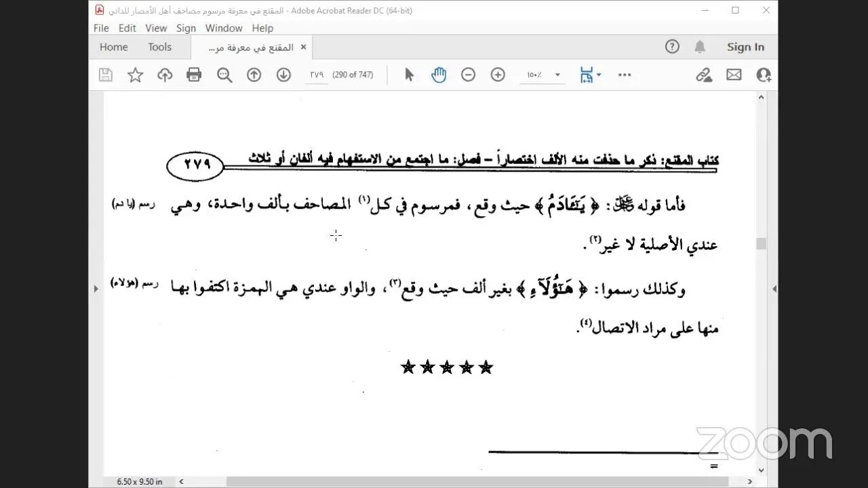Click page count text (290 of 747)
The image size is (868, 488).
click(x=353, y=75)
